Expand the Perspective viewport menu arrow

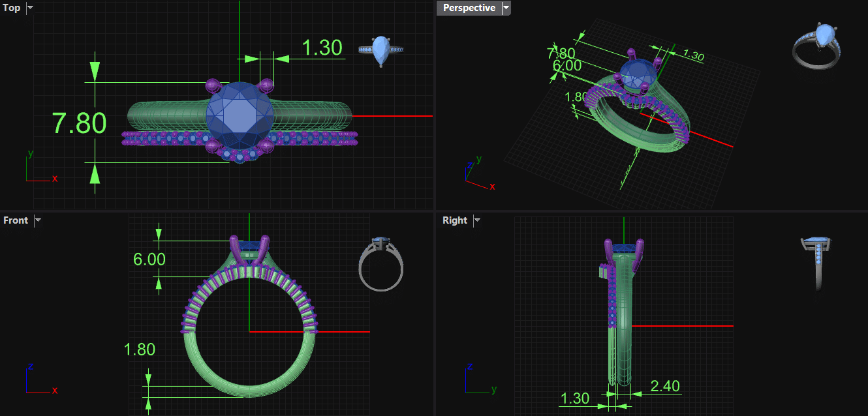pos(506,8)
